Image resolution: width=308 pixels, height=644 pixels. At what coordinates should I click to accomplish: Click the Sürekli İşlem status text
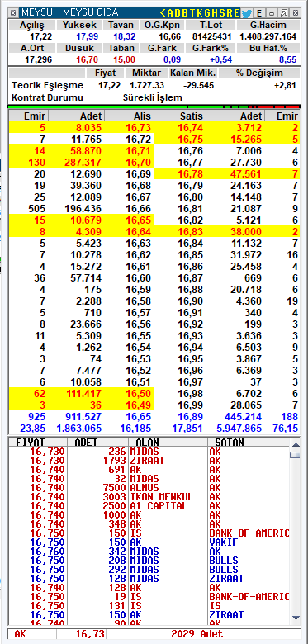153,97
